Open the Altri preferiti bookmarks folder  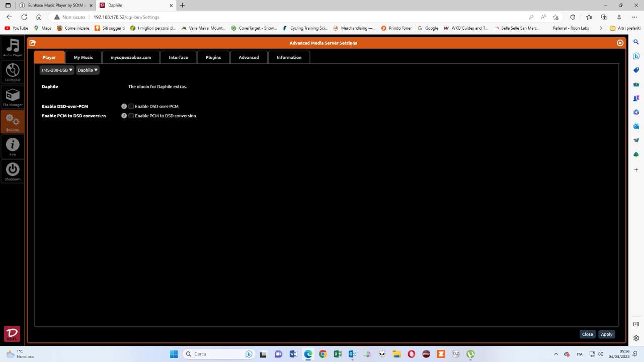pos(625,28)
